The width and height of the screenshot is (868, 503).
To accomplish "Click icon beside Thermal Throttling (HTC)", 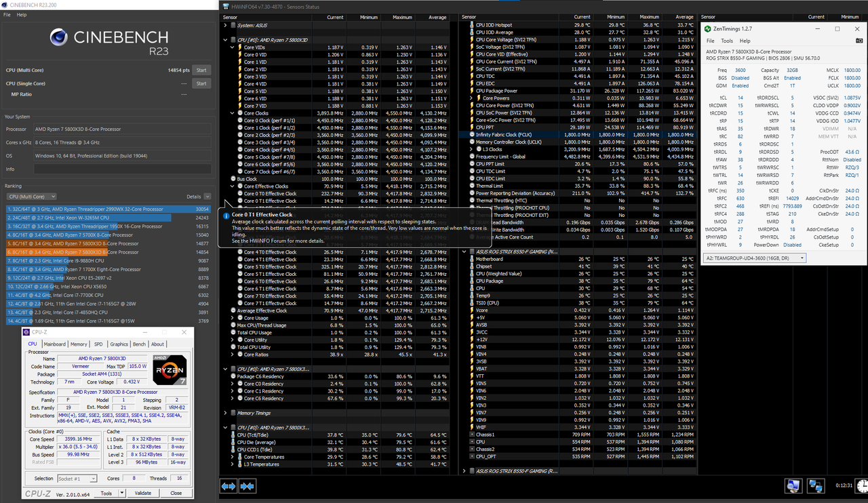I will click(471, 201).
